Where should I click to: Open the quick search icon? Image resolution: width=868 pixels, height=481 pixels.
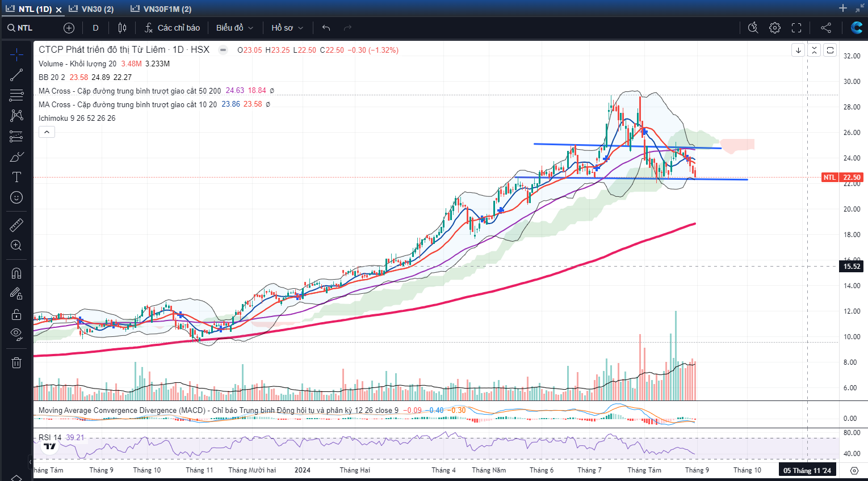tap(753, 28)
